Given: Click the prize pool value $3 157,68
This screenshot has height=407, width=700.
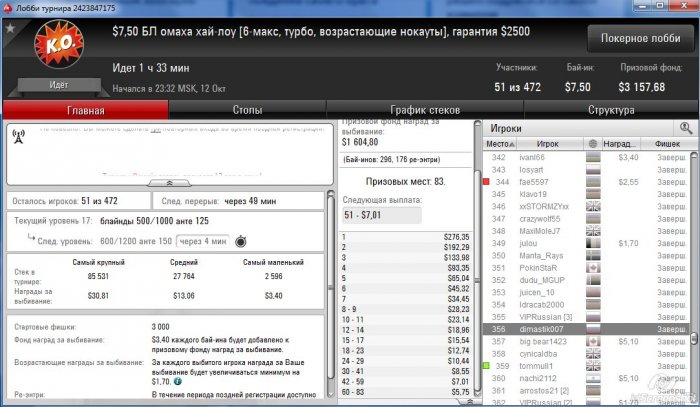Looking at the screenshot, I should pyautogui.click(x=642, y=87).
